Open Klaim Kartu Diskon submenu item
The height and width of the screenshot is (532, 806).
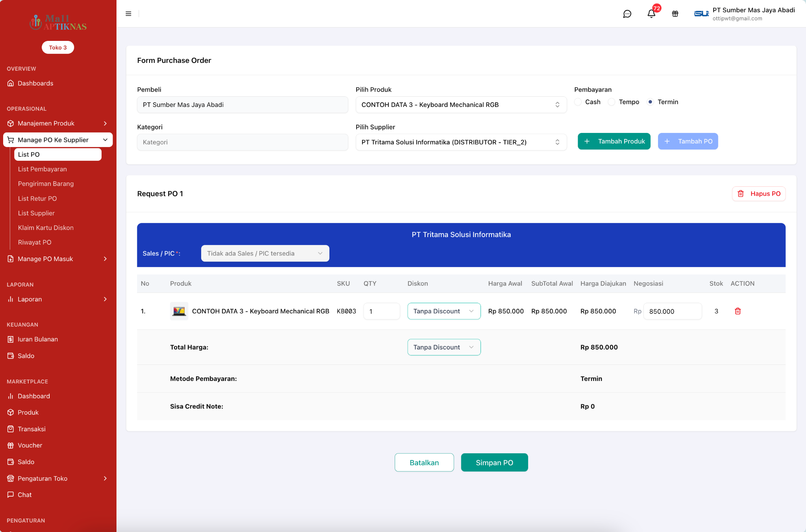coord(46,228)
